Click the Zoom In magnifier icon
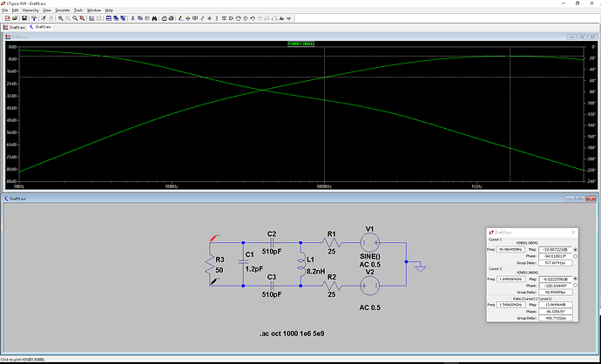This screenshot has width=601, height=364. click(60, 17)
